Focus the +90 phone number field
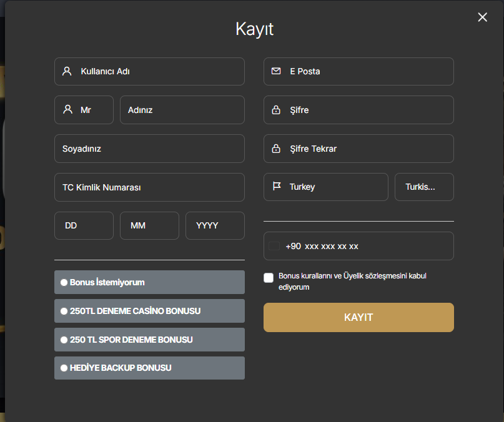Viewport: 504px width, 422px height. [358, 246]
